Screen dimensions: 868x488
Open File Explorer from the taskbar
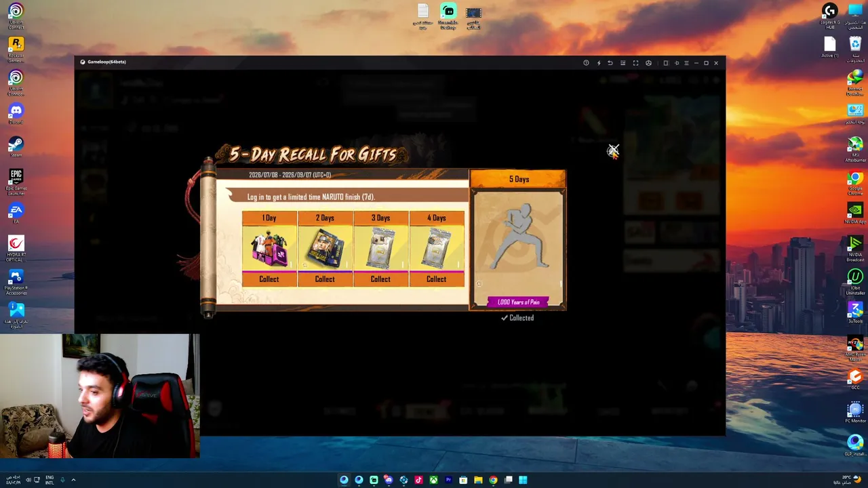tap(478, 480)
